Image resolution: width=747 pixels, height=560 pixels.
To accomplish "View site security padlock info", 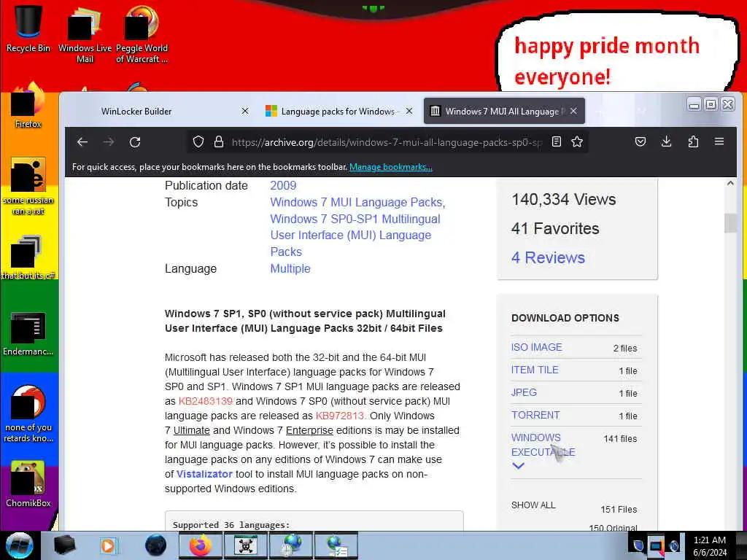I will coord(219,142).
